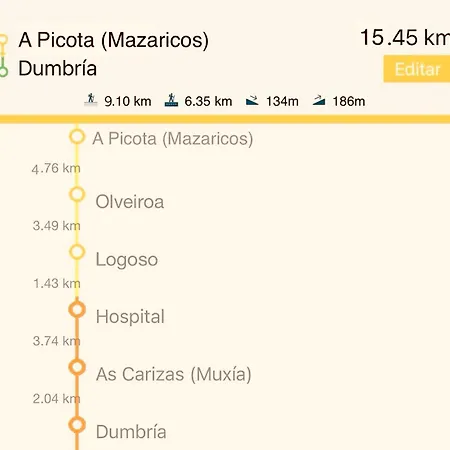The height and width of the screenshot is (450, 450).
Task: Select the As Carizas stop circle
Action: click(x=77, y=367)
